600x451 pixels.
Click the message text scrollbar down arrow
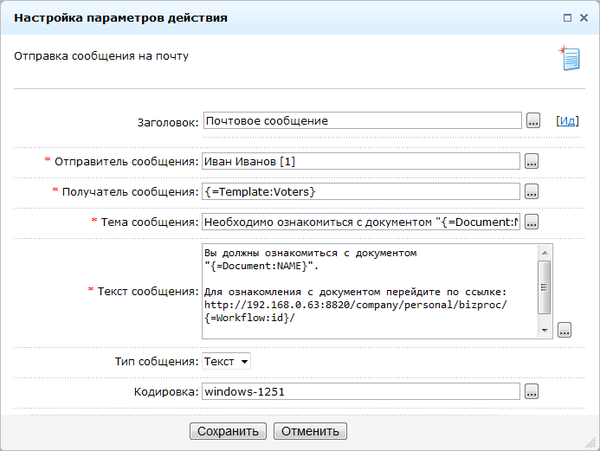coord(545,330)
